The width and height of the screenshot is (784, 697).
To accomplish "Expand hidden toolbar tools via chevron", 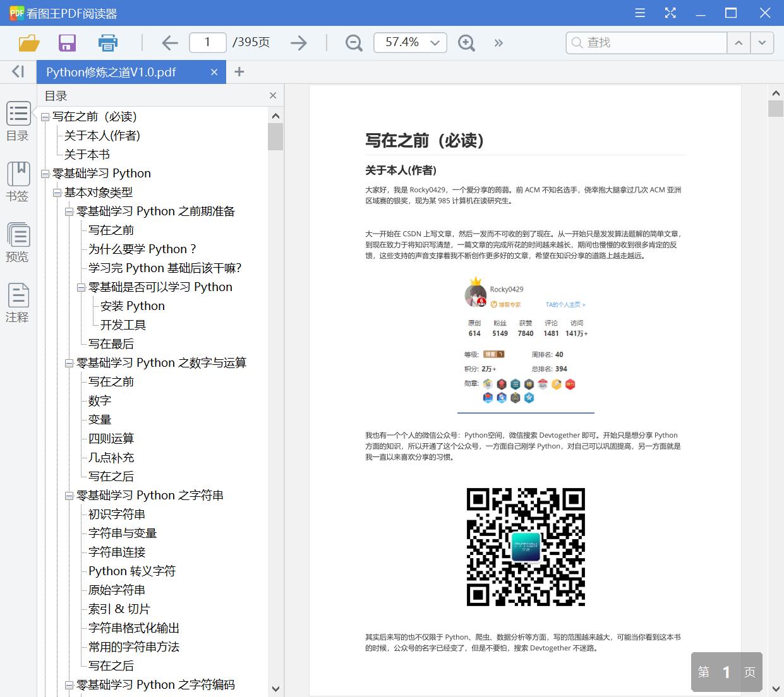I will coord(498,43).
